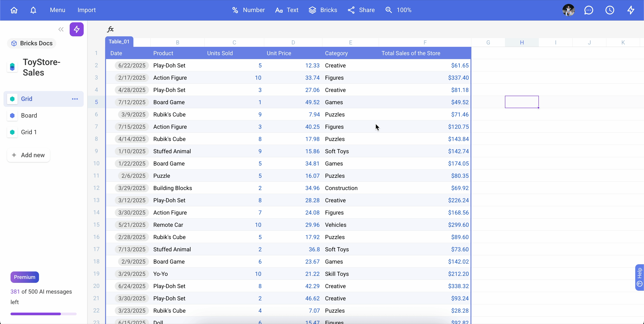This screenshot has height=324, width=644.
Task: Select the Number formatting icon
Action: point(235,10)
